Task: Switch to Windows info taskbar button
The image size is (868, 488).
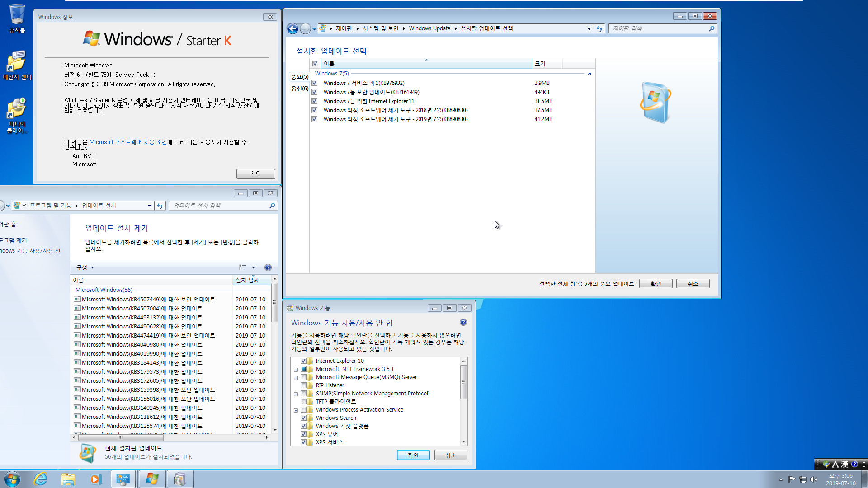Action: coord(152,479)
